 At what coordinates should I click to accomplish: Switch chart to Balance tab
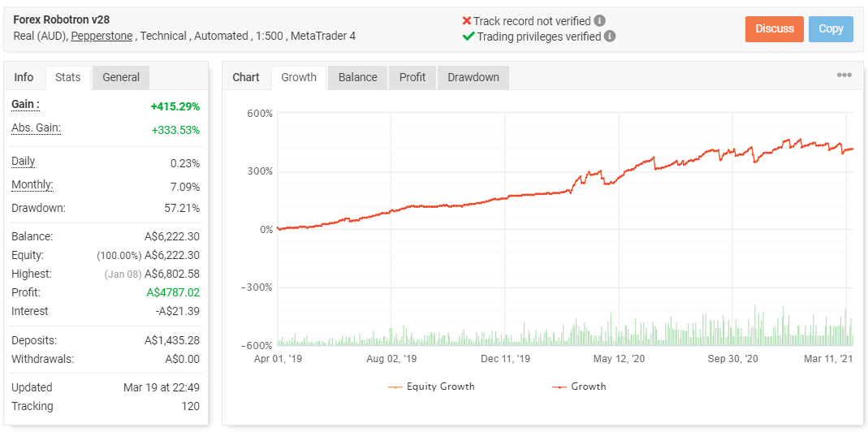(357, 77)
